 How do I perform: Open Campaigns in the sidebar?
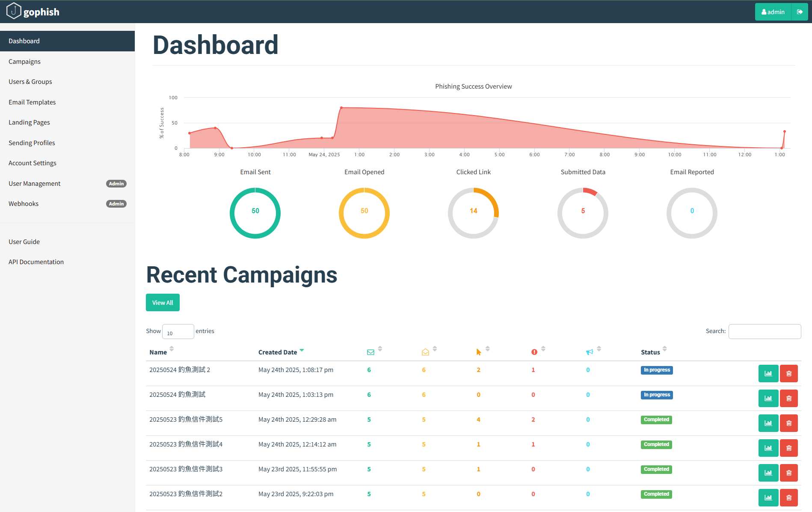click(24, 62)
